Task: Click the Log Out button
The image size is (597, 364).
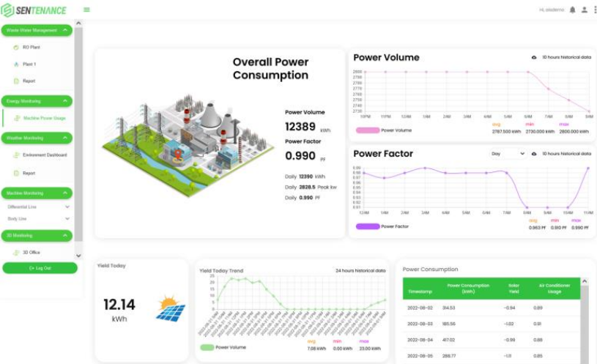Action: [40, 268]
